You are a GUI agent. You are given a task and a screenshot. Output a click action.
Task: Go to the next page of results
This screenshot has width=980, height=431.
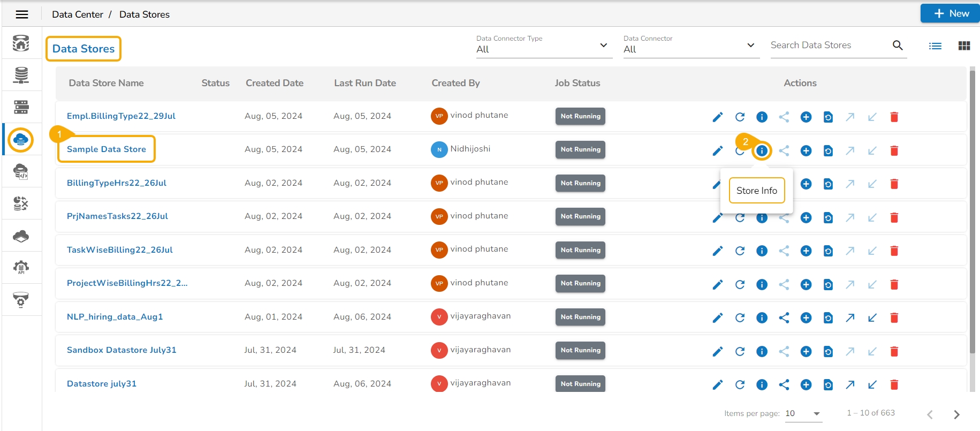pyautogui.click(x=956, y=414)
